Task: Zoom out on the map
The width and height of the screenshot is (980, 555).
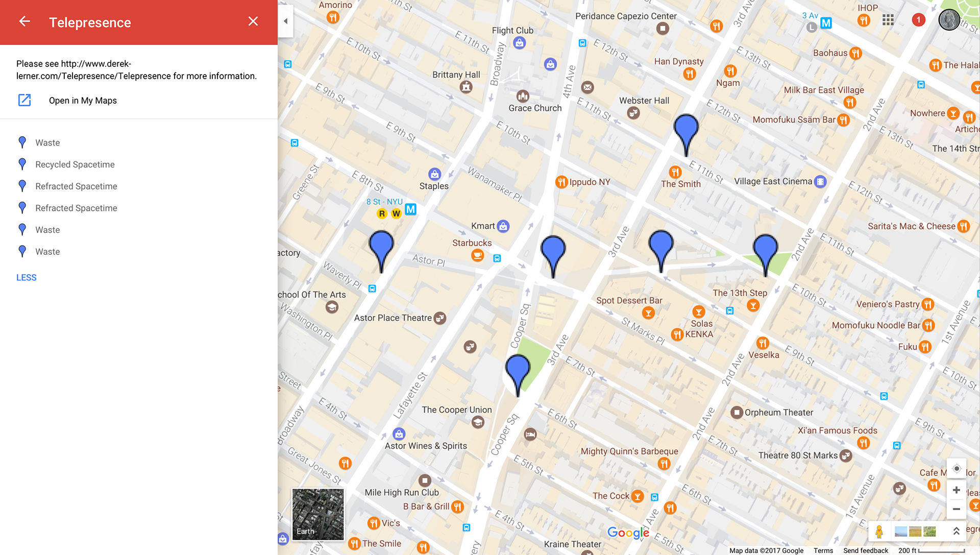Action: pyautogui.click(x=957, y=509)
